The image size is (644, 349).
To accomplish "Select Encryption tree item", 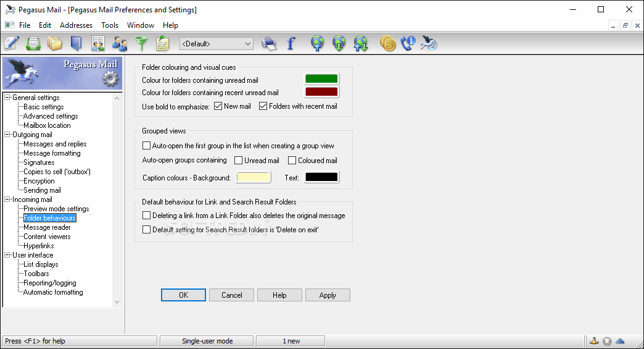I will coord(39,181).
